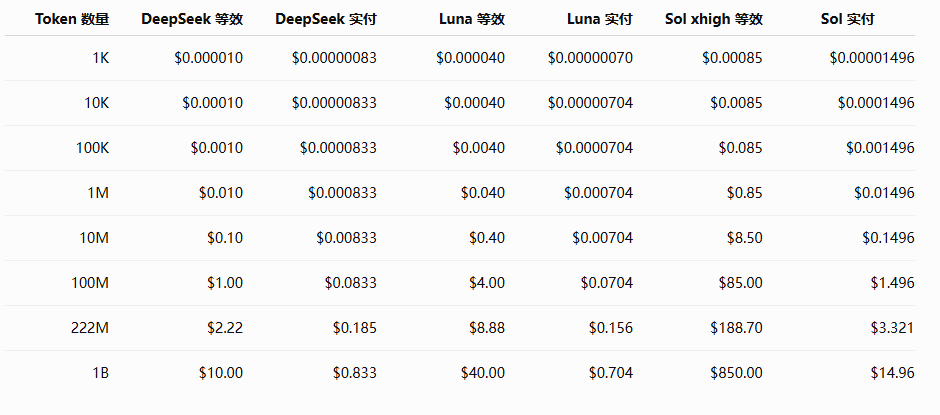This screenshot has width=940, height=415.
Task: Click the 1M DeepSeek cell "$0.010"
Action: 221,193
